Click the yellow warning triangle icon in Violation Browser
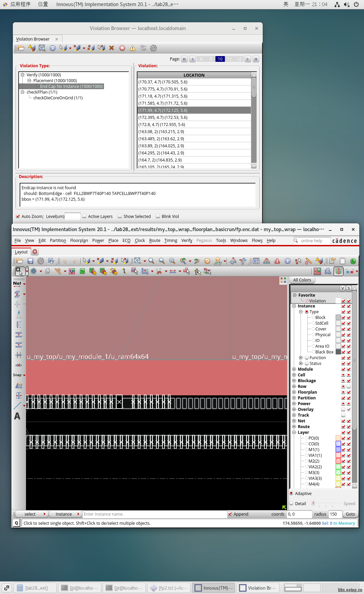The image size is (364, 594). [x=133, y=48]
